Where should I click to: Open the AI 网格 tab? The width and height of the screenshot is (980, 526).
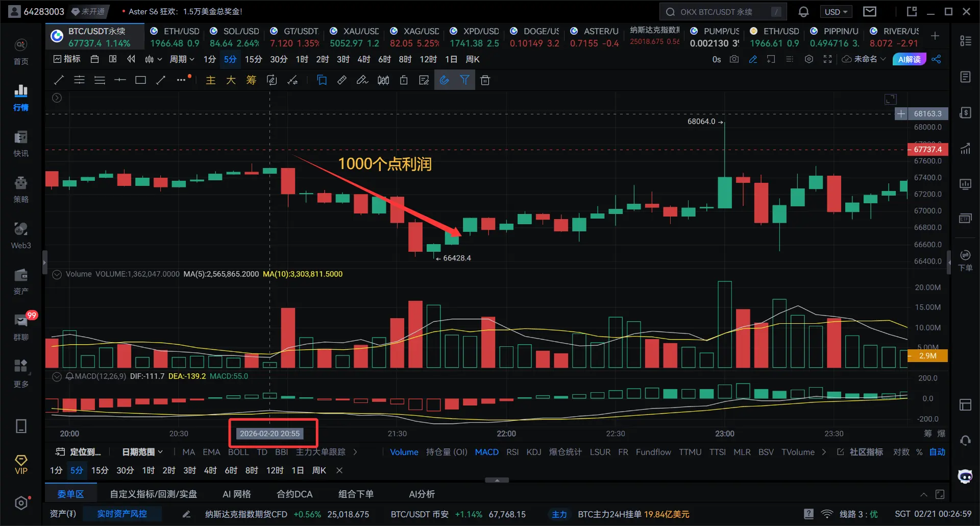pos(237,494)
